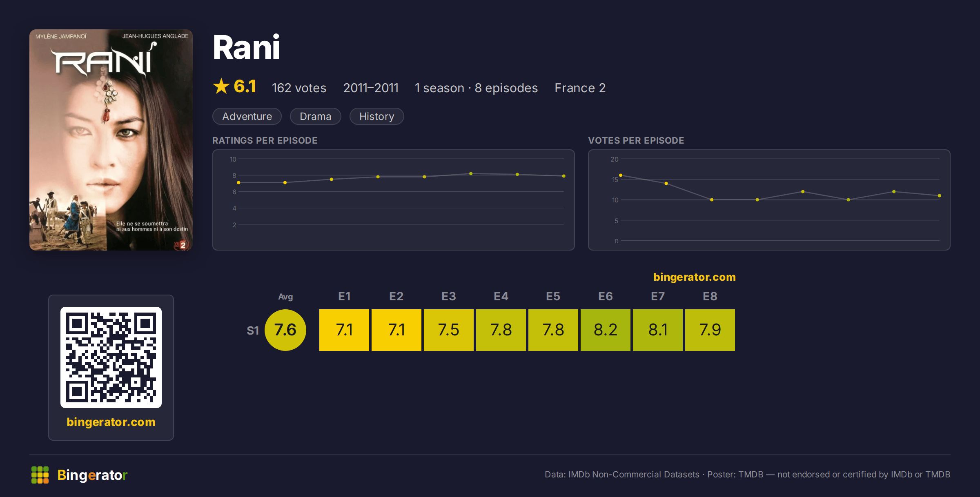Click the France 2 network label

[580, 88]
